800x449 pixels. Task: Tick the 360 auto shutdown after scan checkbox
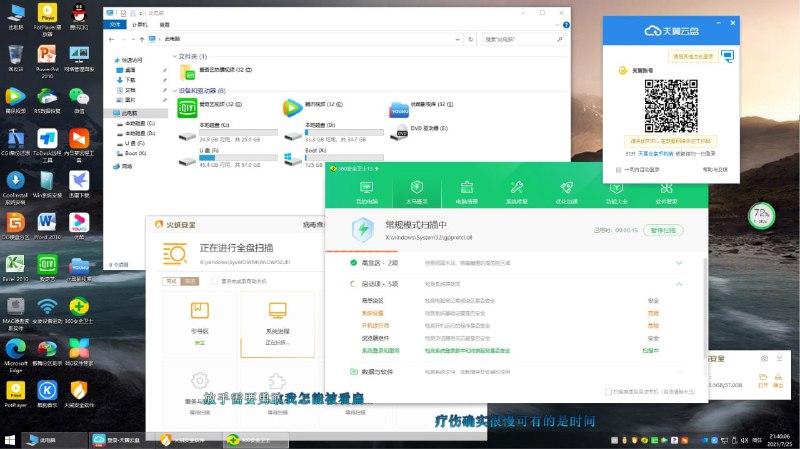(608, 391)
